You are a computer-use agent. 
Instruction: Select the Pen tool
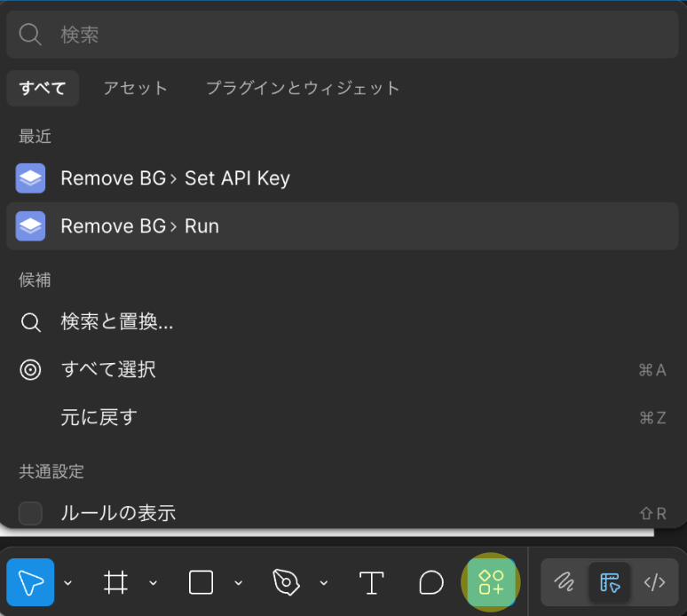(286, 582)
